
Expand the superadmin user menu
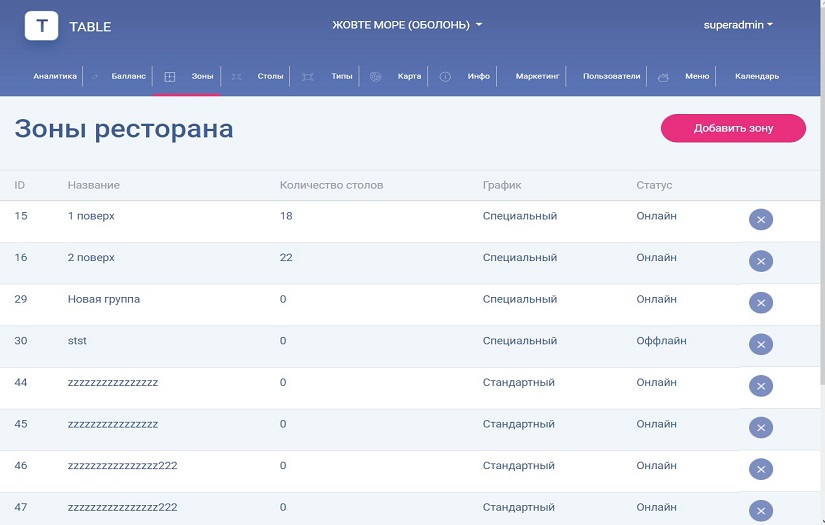738,25
